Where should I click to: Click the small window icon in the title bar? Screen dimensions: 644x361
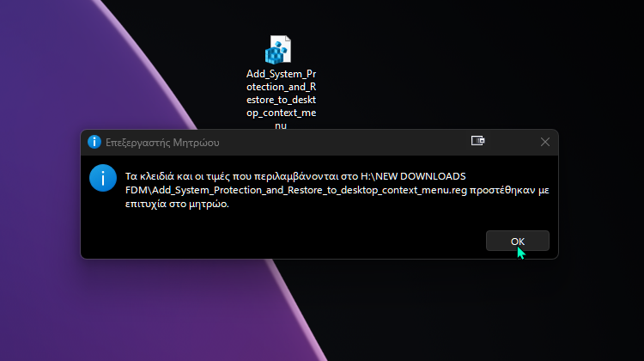(x=477, y=141)
